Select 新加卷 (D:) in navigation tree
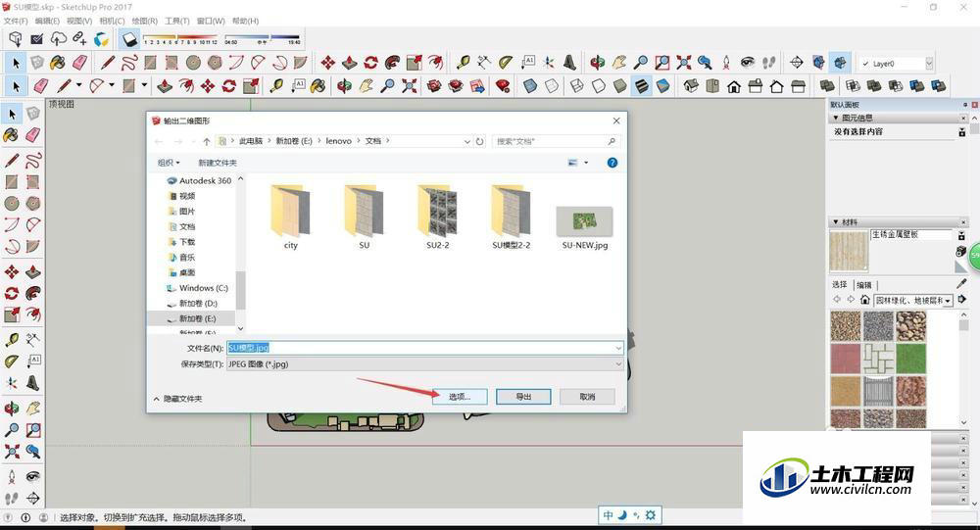Viewport: 980px width, 530px height. pos(192,303)
